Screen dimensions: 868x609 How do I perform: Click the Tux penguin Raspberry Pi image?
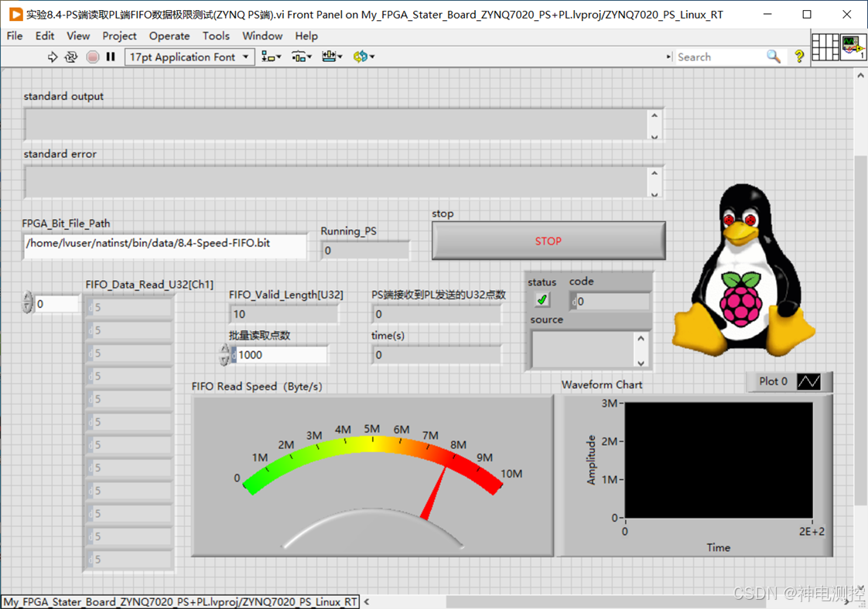tap(743, 270)
